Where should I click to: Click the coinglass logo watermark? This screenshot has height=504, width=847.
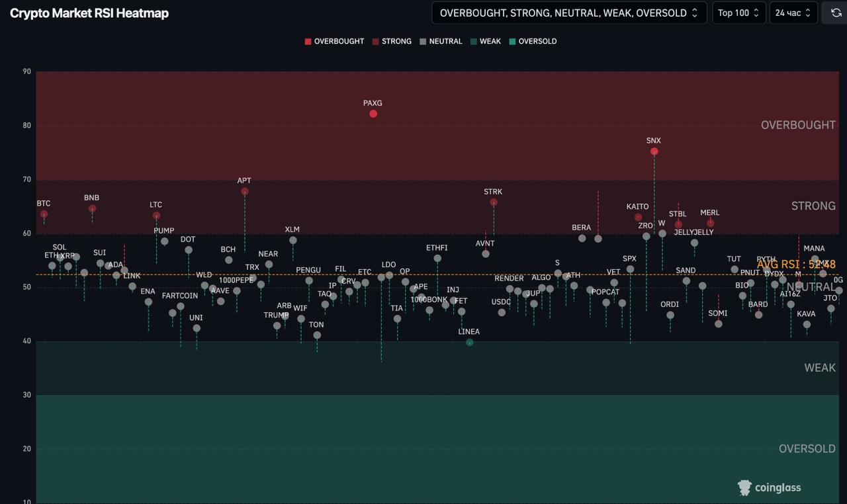coord(770,487)
